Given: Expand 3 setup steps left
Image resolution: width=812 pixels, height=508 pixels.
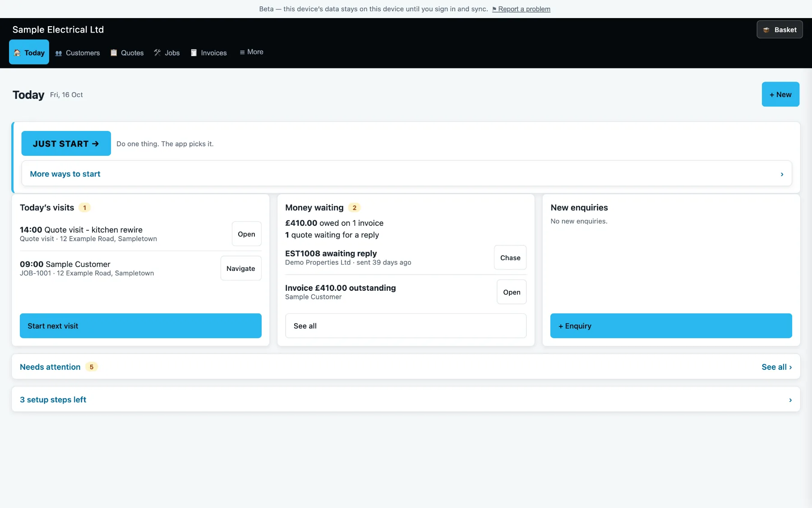Looking at the screenshot, I should click(x=406, y=399).
